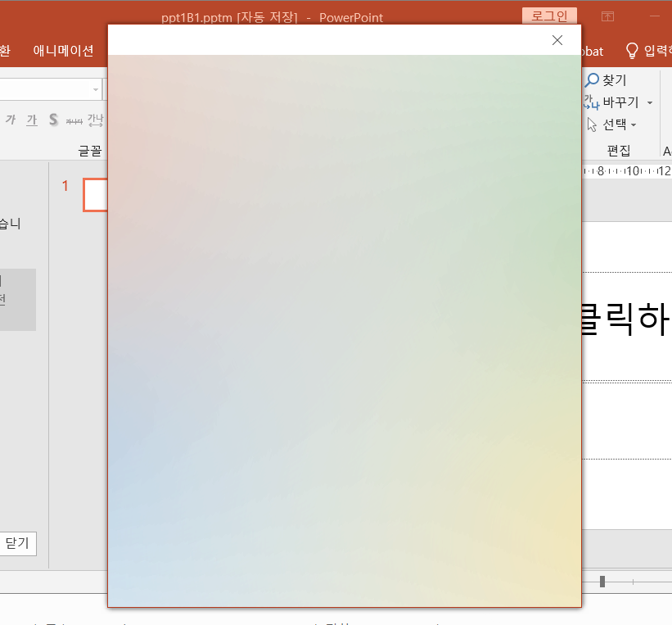Click the 찾기 find command

pyautogui.click(x=606, y=79)
